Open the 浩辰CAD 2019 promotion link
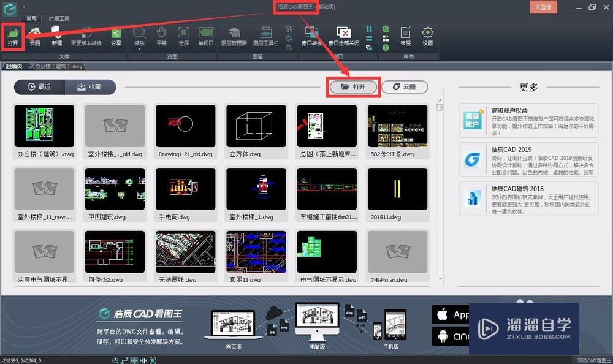The image size is (613, 364). 528,157
